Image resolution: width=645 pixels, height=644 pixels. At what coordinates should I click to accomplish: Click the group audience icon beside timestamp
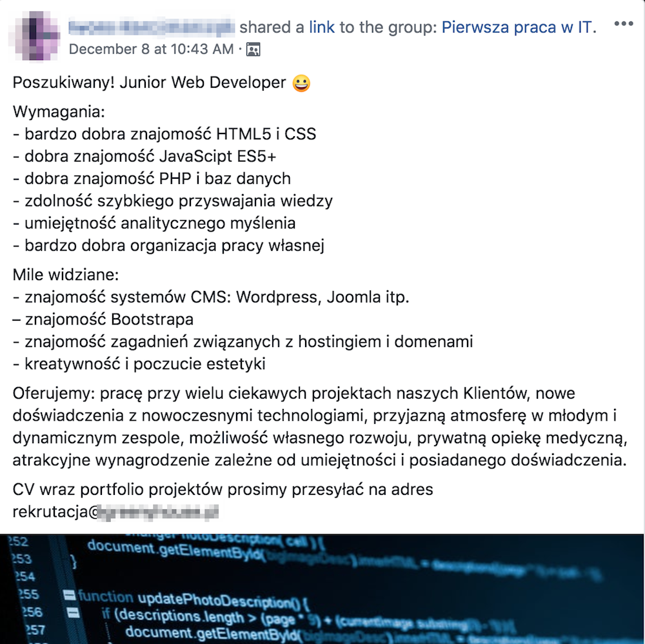[x=253, y=49]
